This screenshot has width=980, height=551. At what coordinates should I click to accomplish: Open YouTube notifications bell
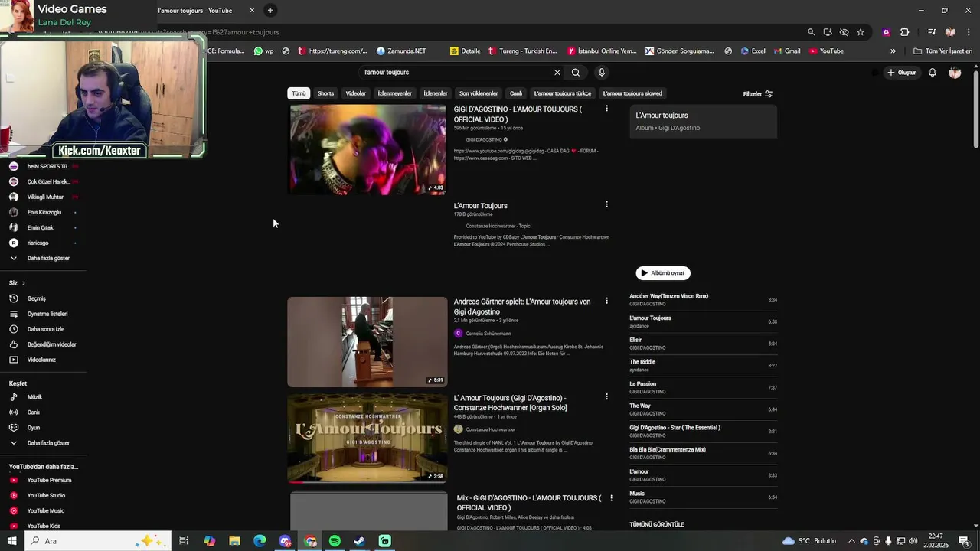[x=933, y=73]
